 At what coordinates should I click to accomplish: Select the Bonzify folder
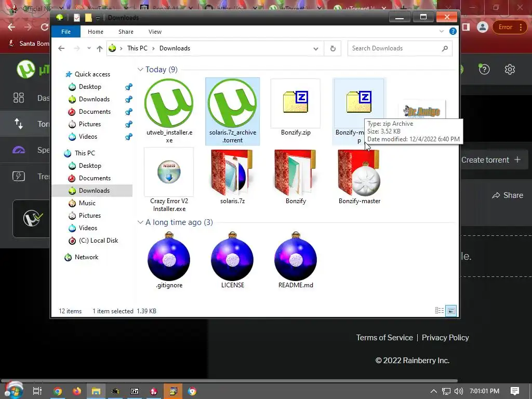(296, 177)
